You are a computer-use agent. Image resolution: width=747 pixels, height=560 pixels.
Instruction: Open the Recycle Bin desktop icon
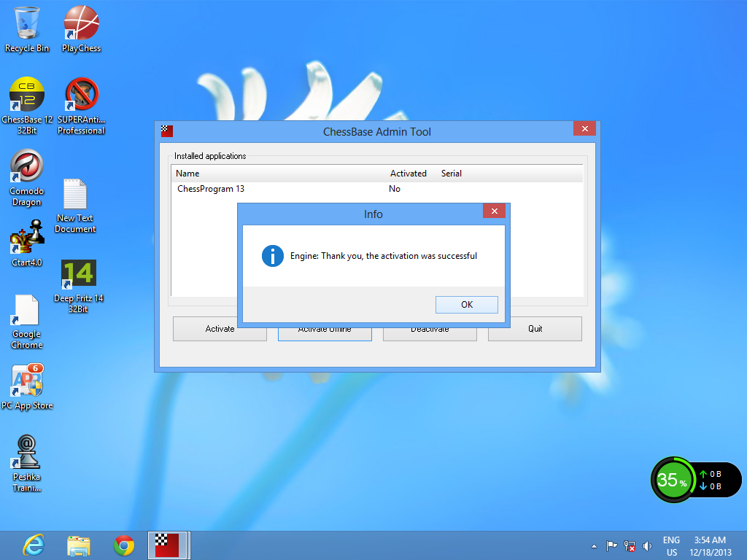pyautogui.click(x=27, y=28)
